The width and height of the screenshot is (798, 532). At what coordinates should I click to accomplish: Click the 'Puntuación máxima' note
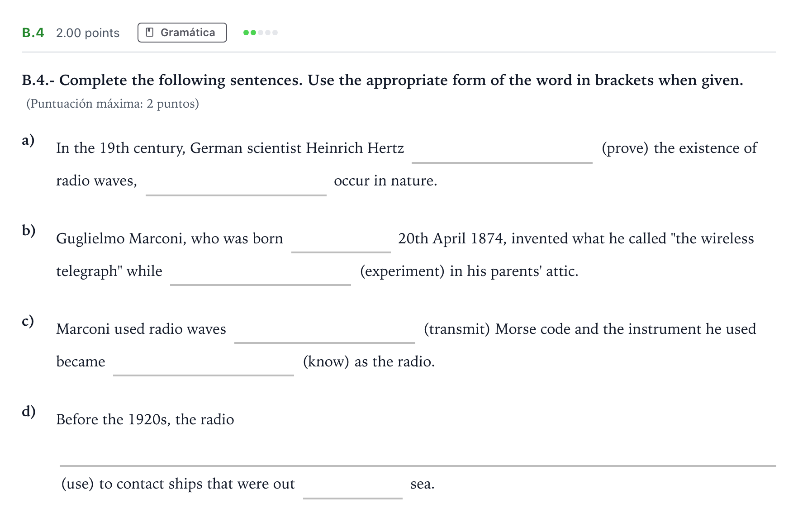tap(113, 104)
